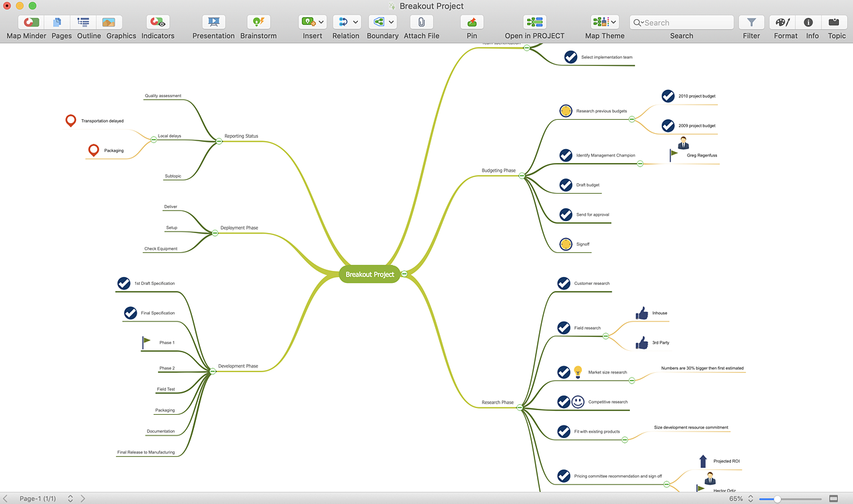The width and height of the screenshot is (853, 504).
Task: Switch to the Outline view
Action: click(x=83, y=22)
